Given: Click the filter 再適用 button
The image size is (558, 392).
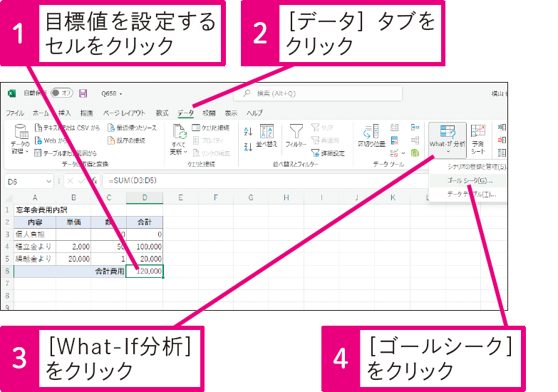Looking at the screenshot, I should coord(325,140).
